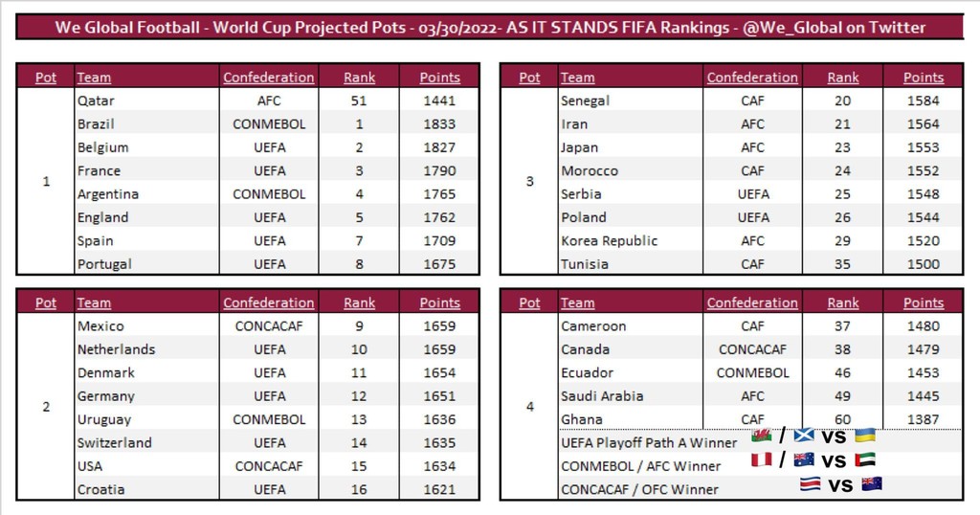Select the Qatar team cell
The height and width of the screenshot is (515, 980).
(x=96, y=101)
